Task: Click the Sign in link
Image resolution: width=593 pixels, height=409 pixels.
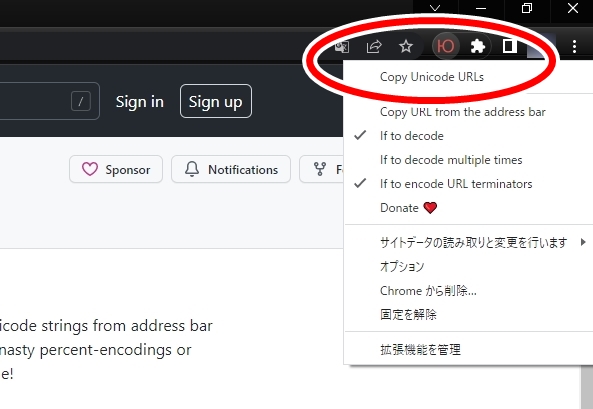Action: click(140, 102)
